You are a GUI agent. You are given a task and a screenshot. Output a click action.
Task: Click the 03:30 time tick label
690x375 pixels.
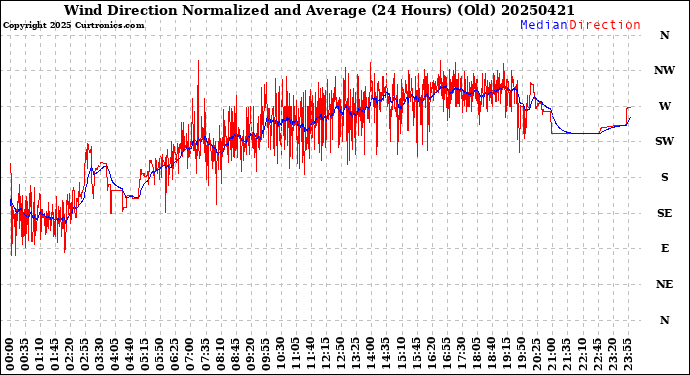coord(100,354)
